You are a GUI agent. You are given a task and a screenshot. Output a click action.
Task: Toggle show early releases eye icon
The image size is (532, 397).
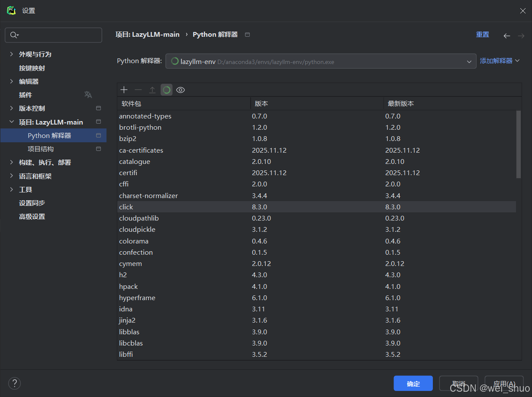181,90
